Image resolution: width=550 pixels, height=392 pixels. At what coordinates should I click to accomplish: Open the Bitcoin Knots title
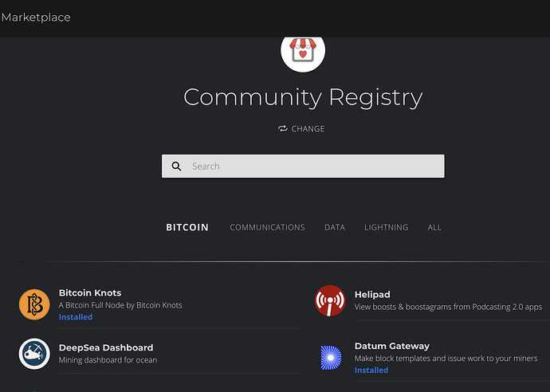tap(90, 292)
